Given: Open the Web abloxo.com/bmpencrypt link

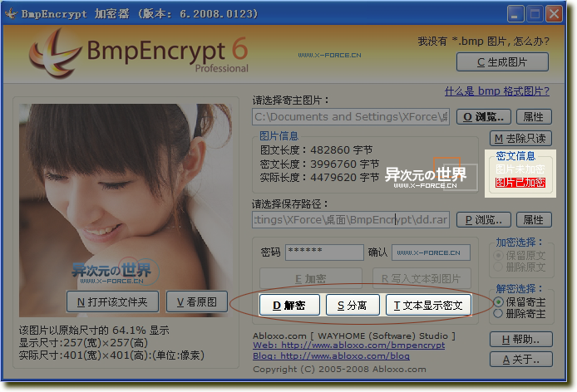Looking at the screenshot, I should 349,345.
